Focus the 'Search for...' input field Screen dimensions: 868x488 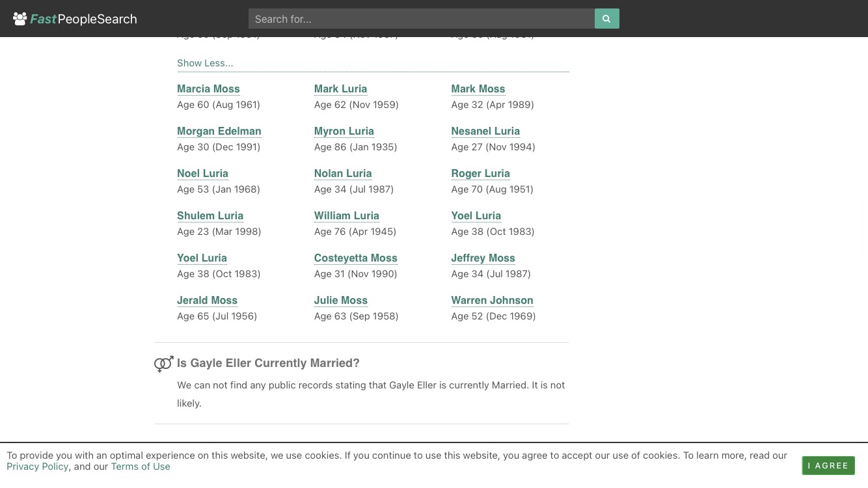[422, 19]
